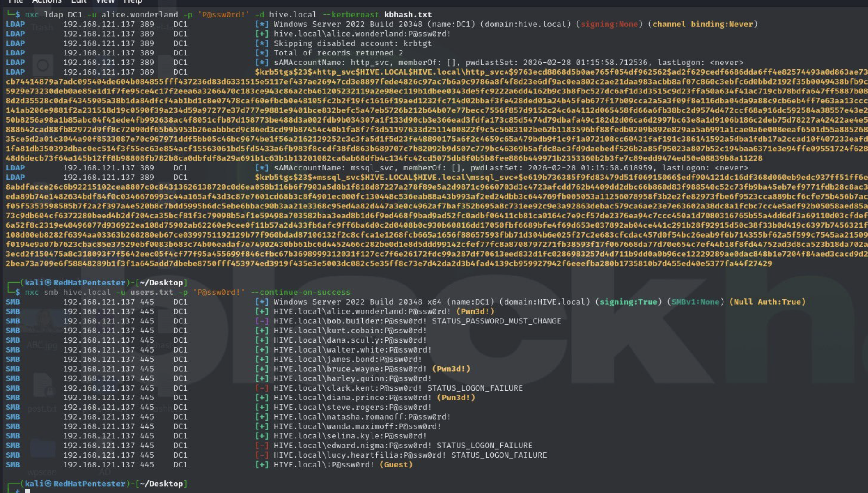Screen dimensions: 868x493
Task: Click Kali logo icon in bottom prompt
Action: [48, 484]
